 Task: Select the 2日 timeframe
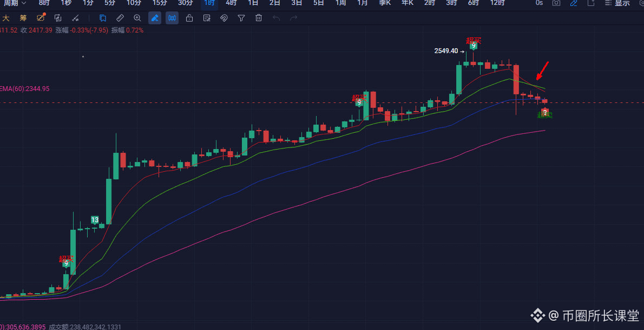click(x=275, y=3)
